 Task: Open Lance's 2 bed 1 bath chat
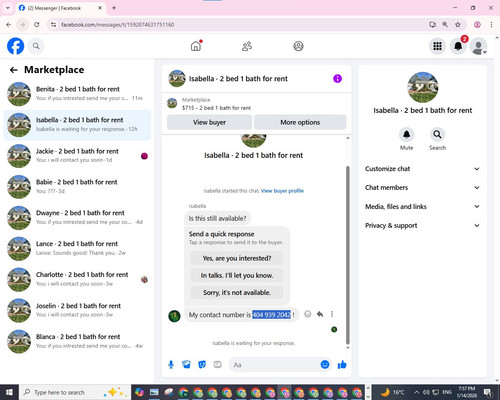tap(77, 249)
